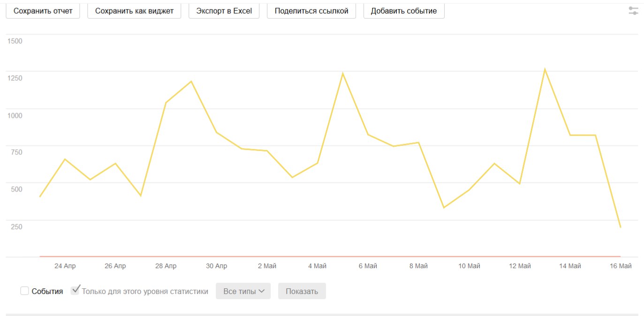Click the 1500 y-axis value
Screen dimensions: 644x316
tap(15, 41)
